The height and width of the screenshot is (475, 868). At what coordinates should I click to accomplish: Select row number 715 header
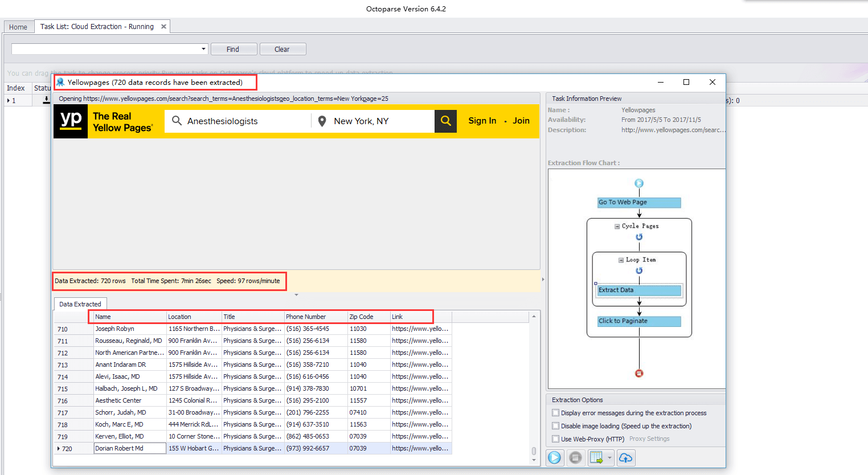tap(73, 389)
